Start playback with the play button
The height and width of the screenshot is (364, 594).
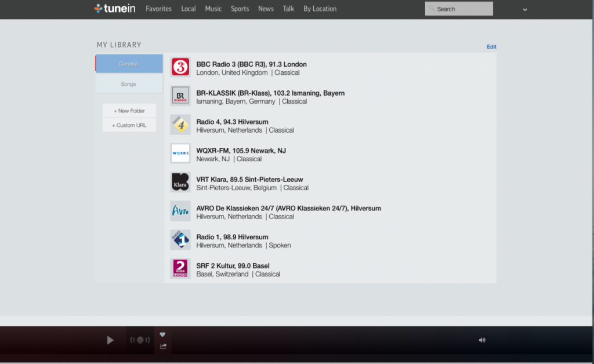[x=110, y=340]
